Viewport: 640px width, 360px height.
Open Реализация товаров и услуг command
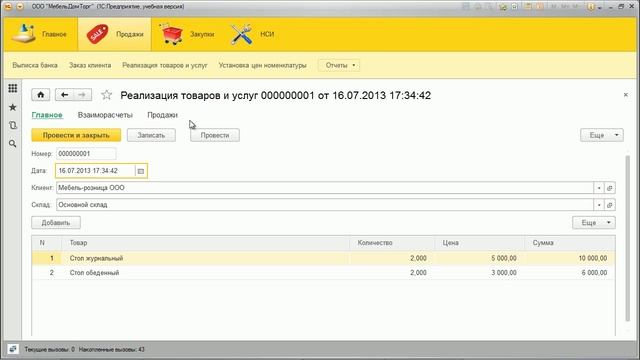pyautogui.click(x=165, y=65)
